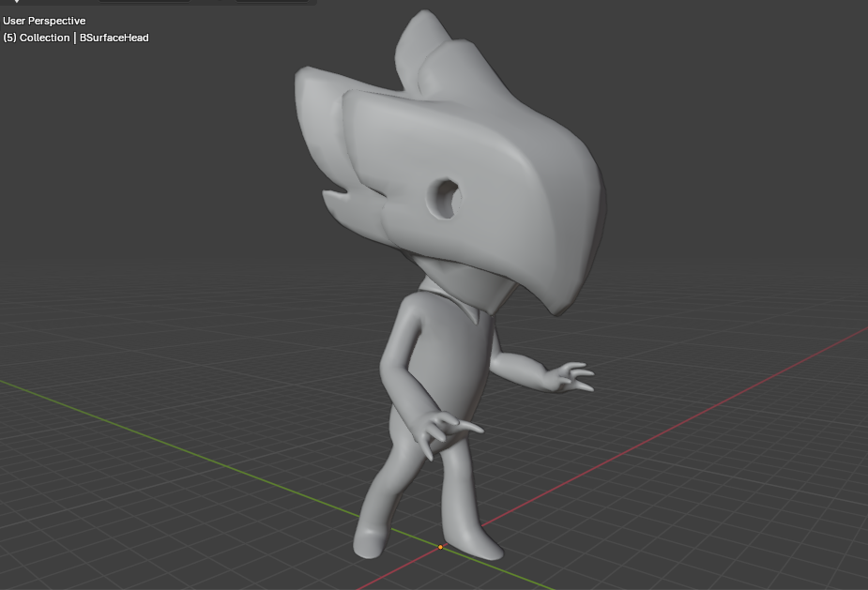Click the eye hole on the shark head
868x590 pixels.
(446, 198)
